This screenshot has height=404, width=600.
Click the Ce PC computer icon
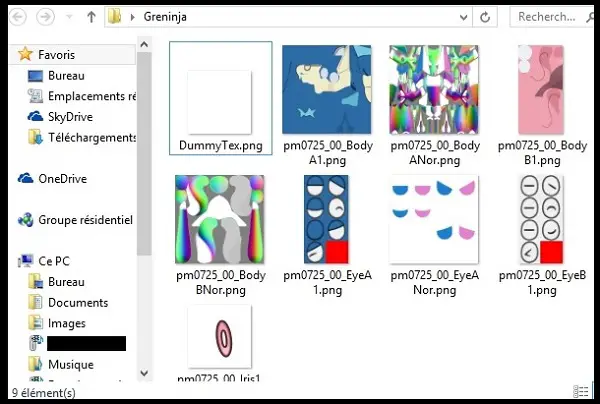point(26,261)
